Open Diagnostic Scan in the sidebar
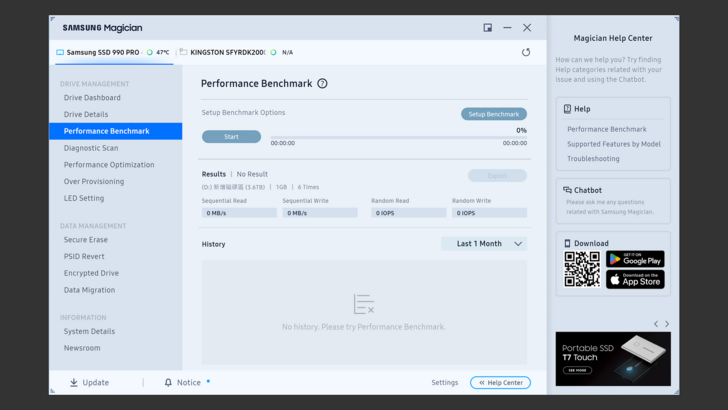 coord(91,148)
